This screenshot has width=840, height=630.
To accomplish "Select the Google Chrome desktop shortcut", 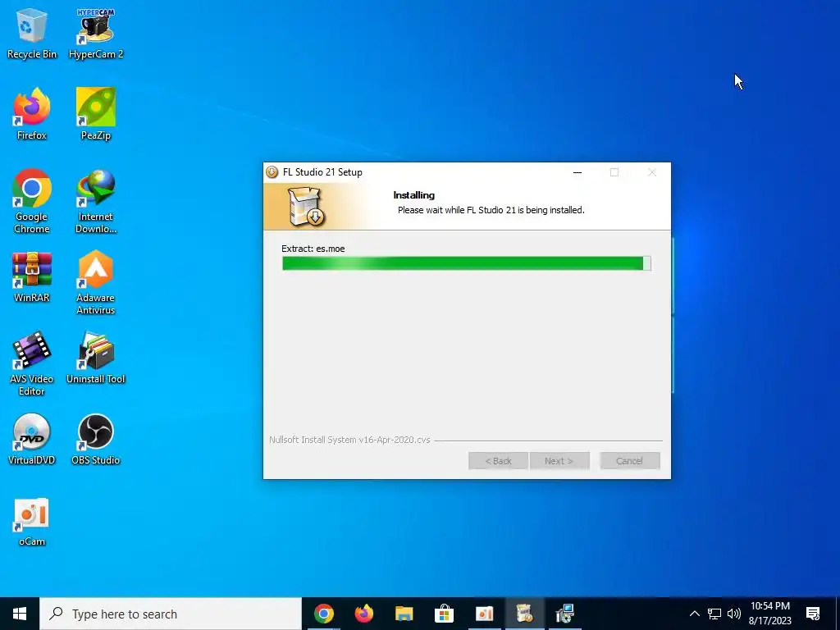I will point(32,202).
